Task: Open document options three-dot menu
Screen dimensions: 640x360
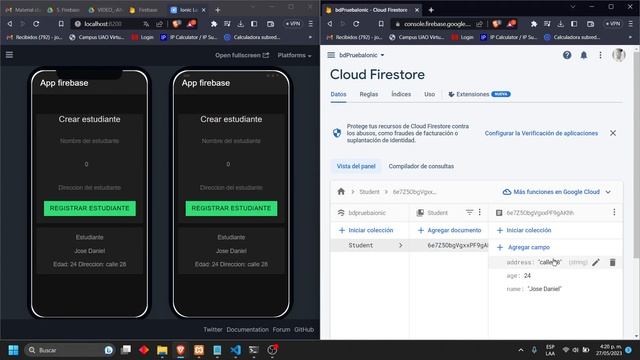Action: point(614,212)
